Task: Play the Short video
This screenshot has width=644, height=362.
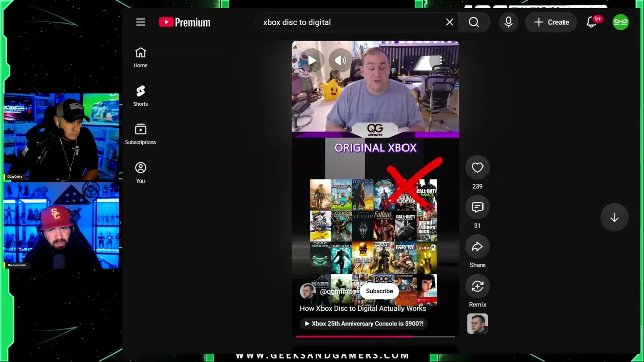Action: (312, 61)
